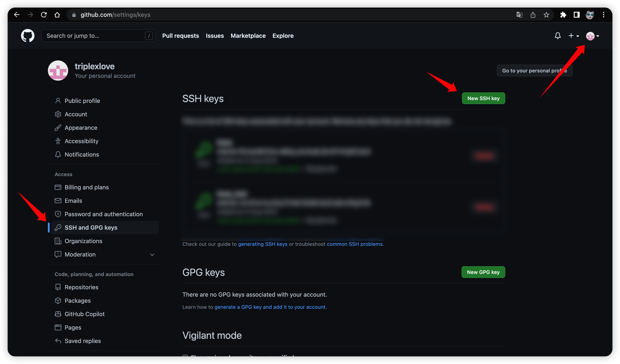Bookmark this page with star icon
620x364 pixels.
click(546, 15)
